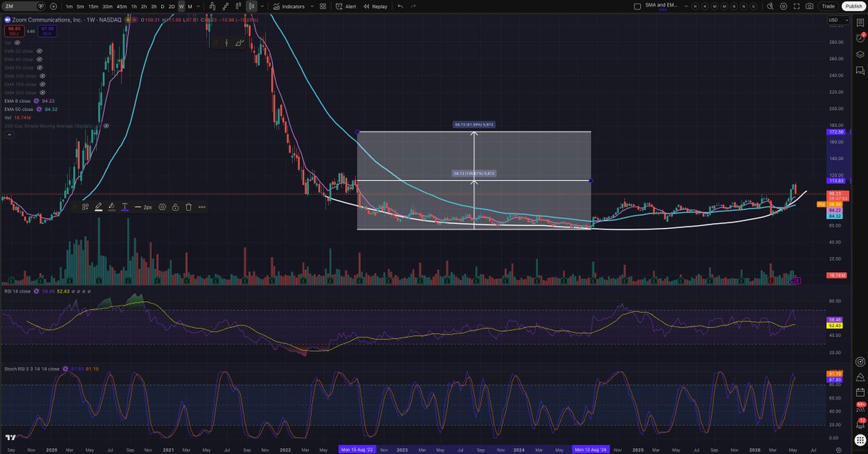Create an Alert
The height and width of the screenshot is (454, 868).
(346, 7)
